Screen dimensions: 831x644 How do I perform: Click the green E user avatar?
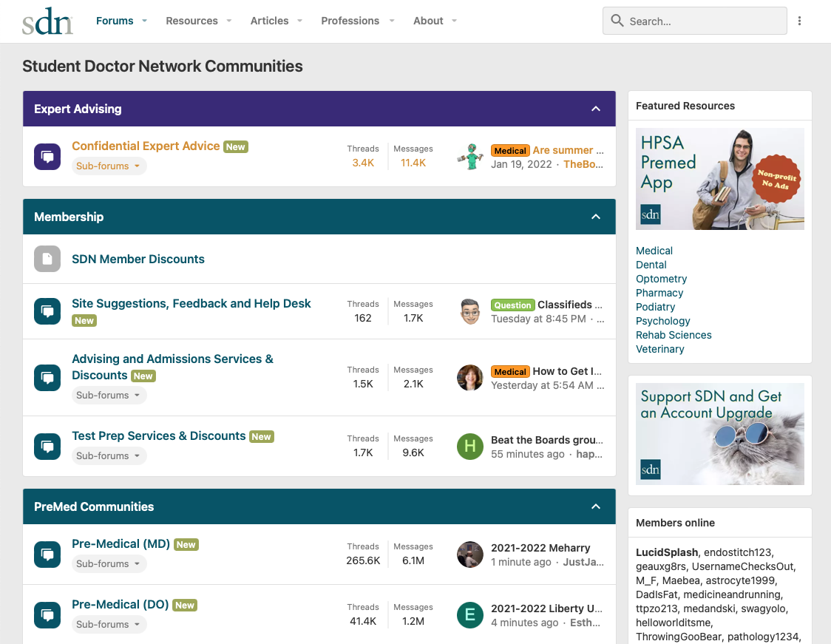470,615
